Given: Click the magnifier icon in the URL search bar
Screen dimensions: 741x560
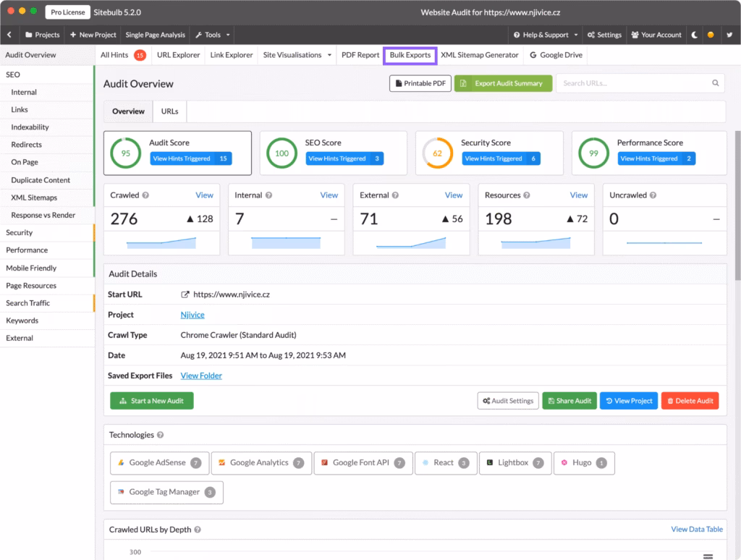Looking at the screenshot, I should (x=716, y=82).
